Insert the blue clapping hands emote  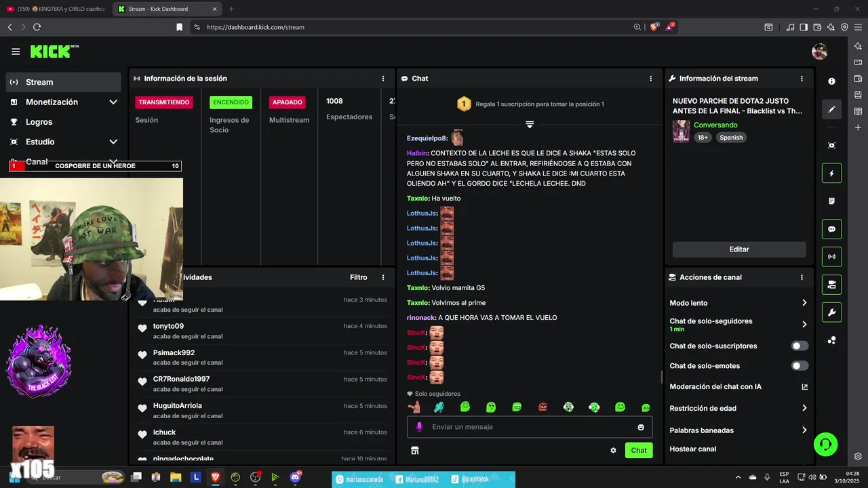coord(439,407)
